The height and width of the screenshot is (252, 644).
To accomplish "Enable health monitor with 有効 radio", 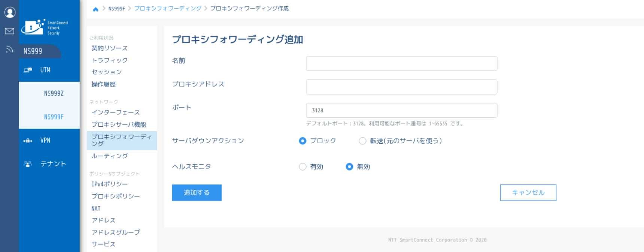I will 303,167.
